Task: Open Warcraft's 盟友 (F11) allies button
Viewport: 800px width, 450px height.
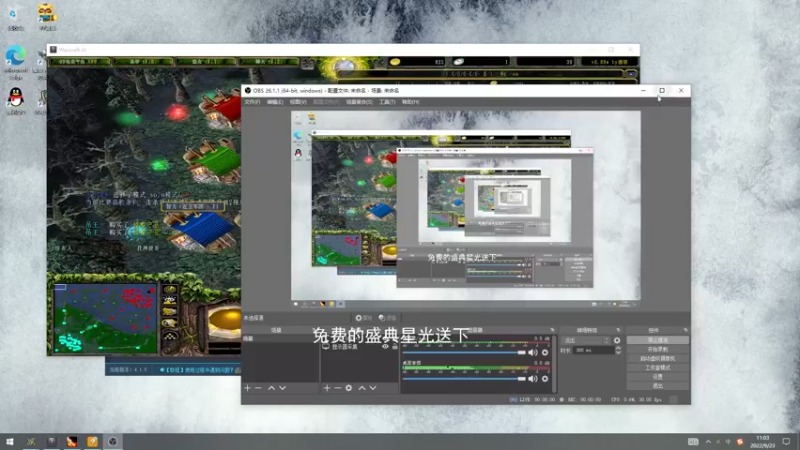Action: coord(206,62)
